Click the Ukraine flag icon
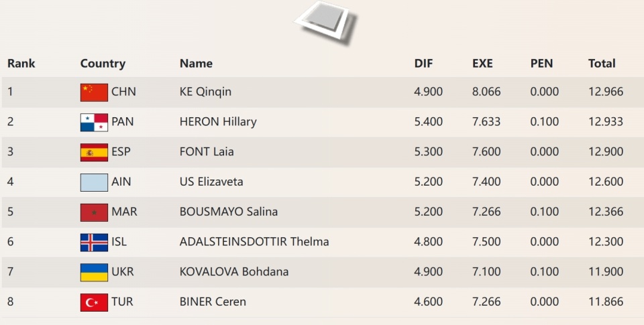Image resolution: width=644 pixels, height=325 pixels. tap(94, 272)
